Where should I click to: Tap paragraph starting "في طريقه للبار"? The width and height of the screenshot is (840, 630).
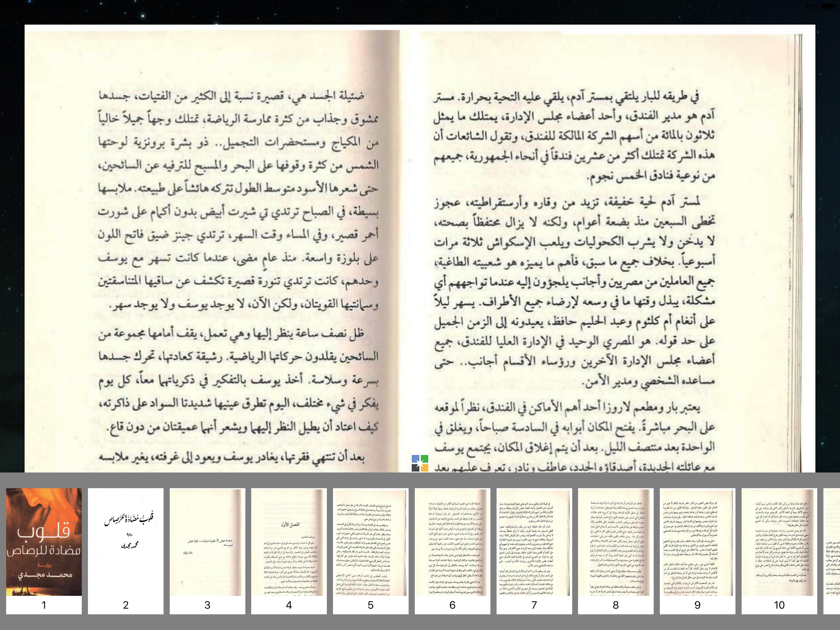pos(574,137)
